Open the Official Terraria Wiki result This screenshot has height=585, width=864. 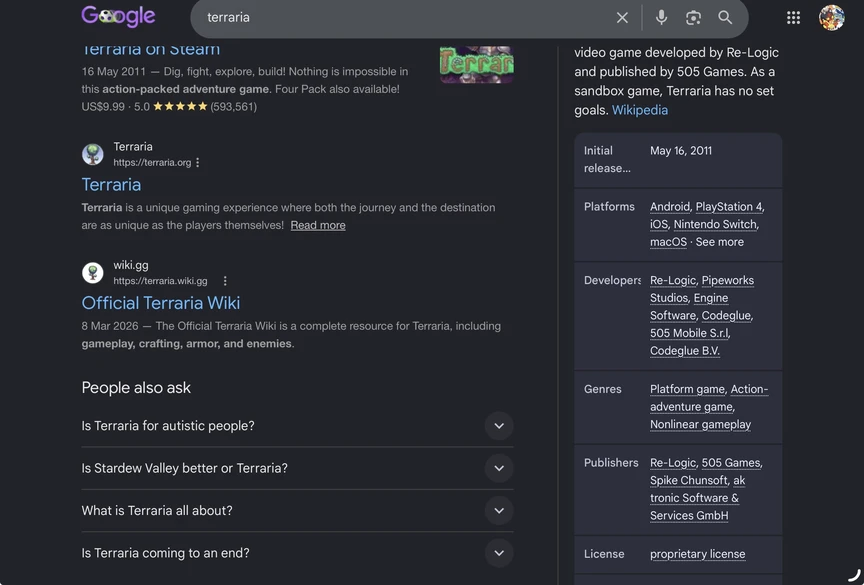click(161, 303)
